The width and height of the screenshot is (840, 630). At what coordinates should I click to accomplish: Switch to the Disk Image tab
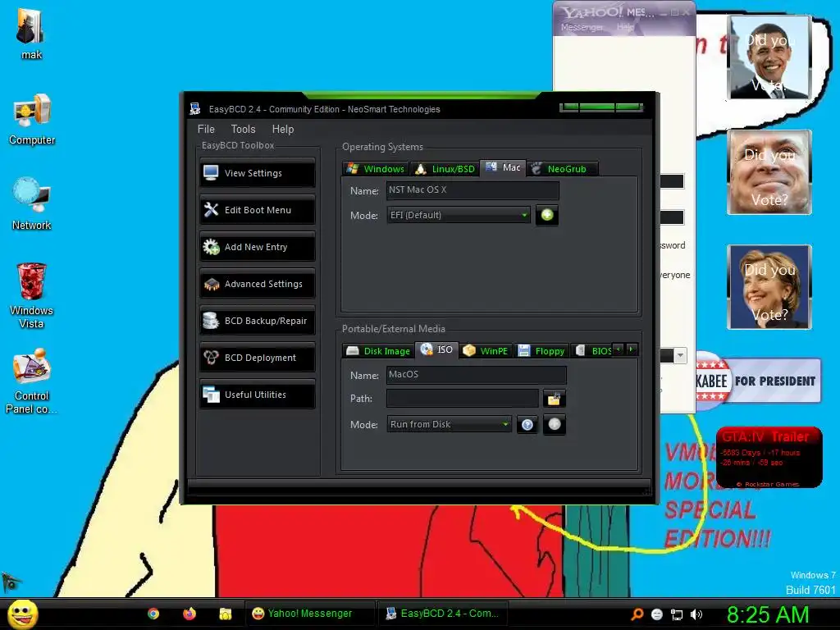coord(378,351)
